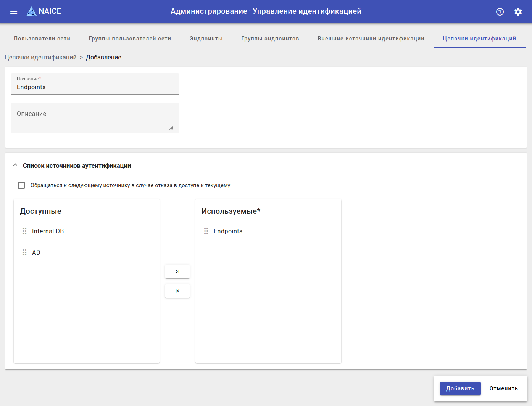Click the page title Администрирование · Управление идентификацией
This screenshot has width=532, height=406.
266,11
